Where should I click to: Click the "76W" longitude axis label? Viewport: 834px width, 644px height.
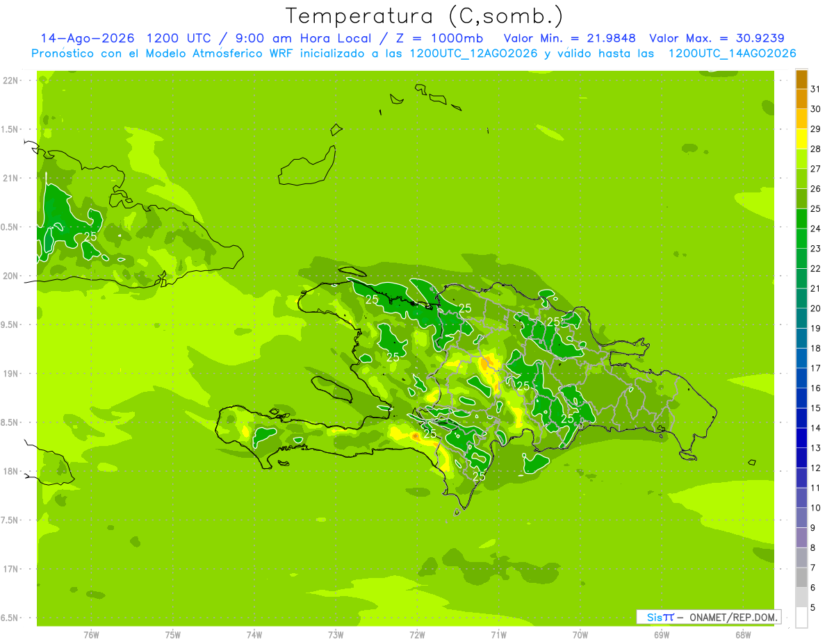coord(91,634)
